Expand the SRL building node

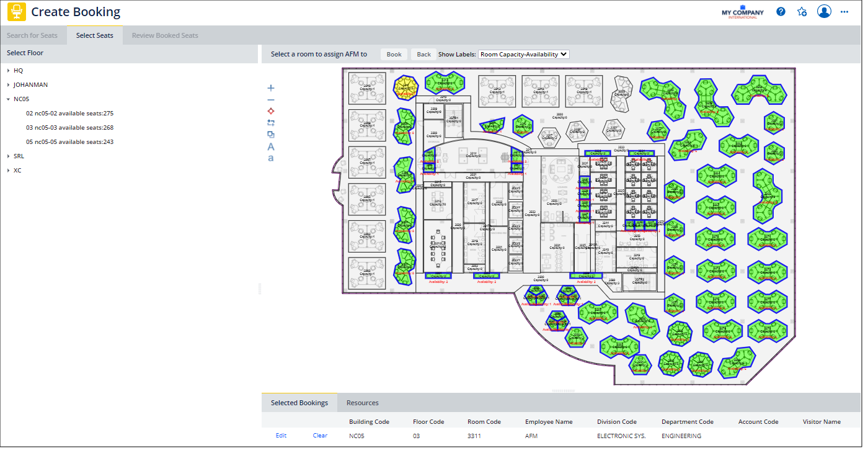[9, 156]
